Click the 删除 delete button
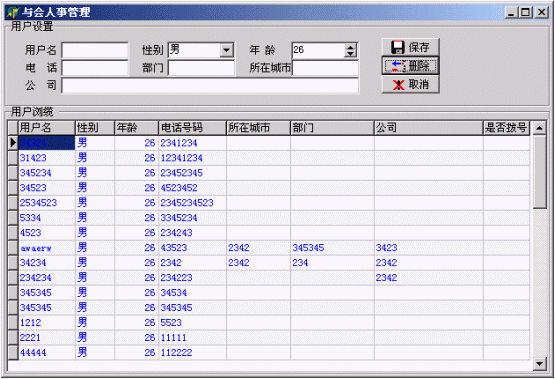The width and height of the screenshot is (555, 379). click(x=411, y=66)
